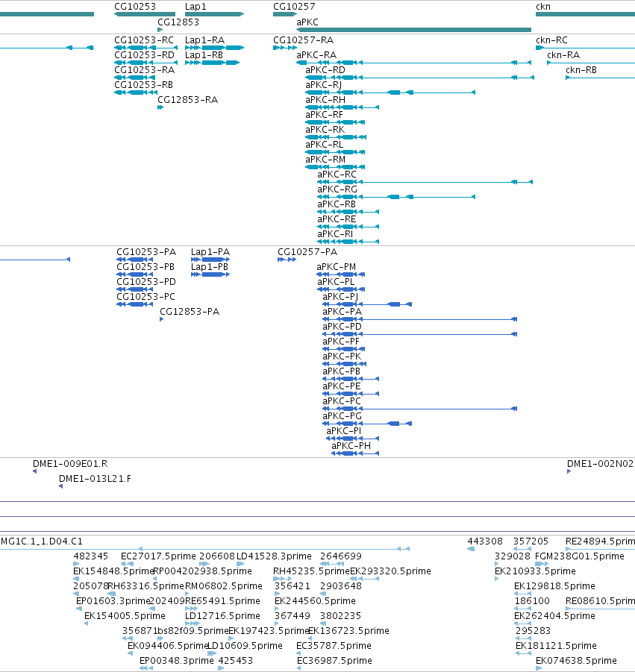635x672 pixels.
Task: Open the aPKC-PA protein label
Action: [x=342, y=311]
